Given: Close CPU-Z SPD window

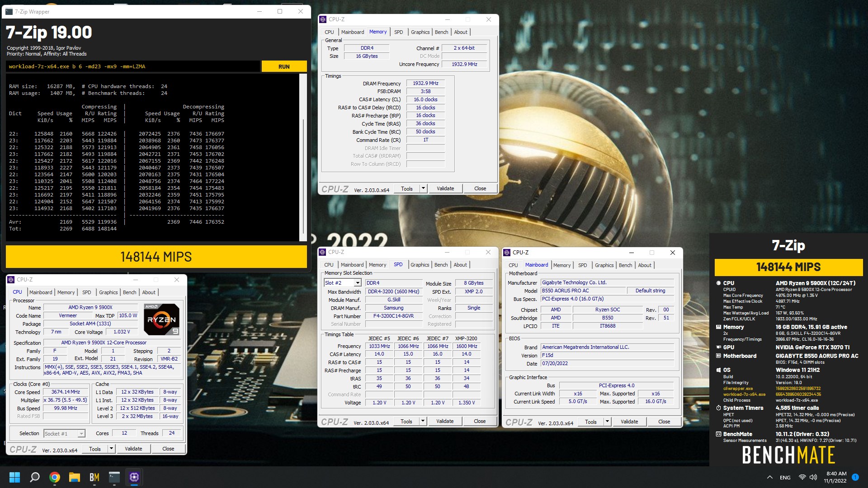Looking at the screenshot, I should click(x=488, y=252).
